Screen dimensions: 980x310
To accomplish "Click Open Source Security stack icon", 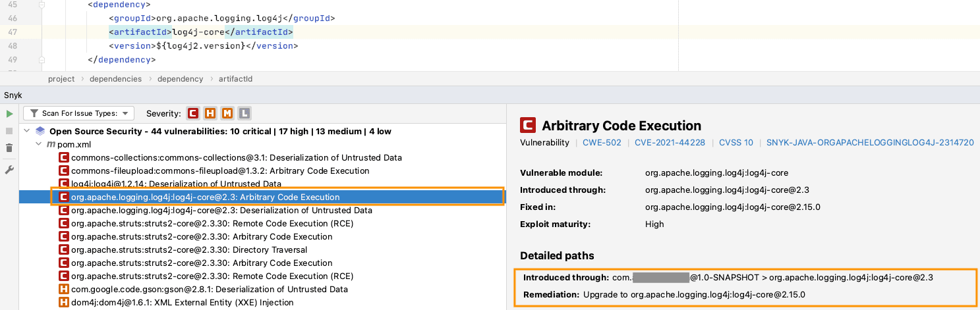I will point(40,131).
